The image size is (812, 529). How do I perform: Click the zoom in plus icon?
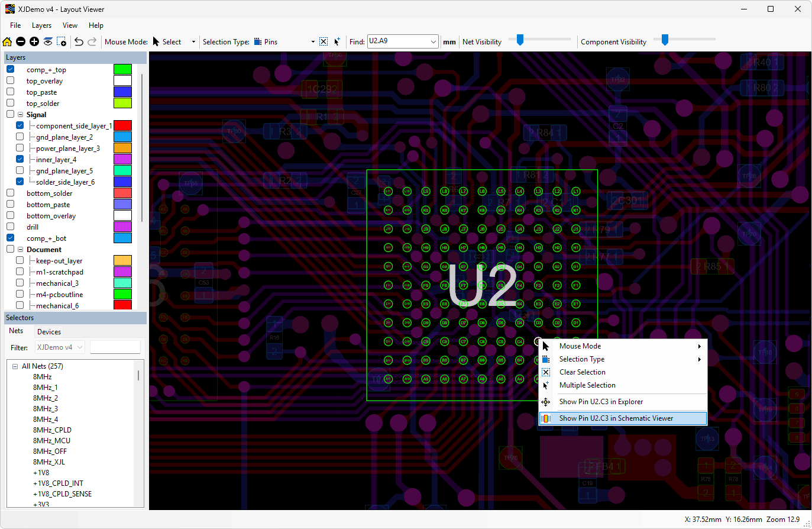pyautogui.click(x=34, y=41)
